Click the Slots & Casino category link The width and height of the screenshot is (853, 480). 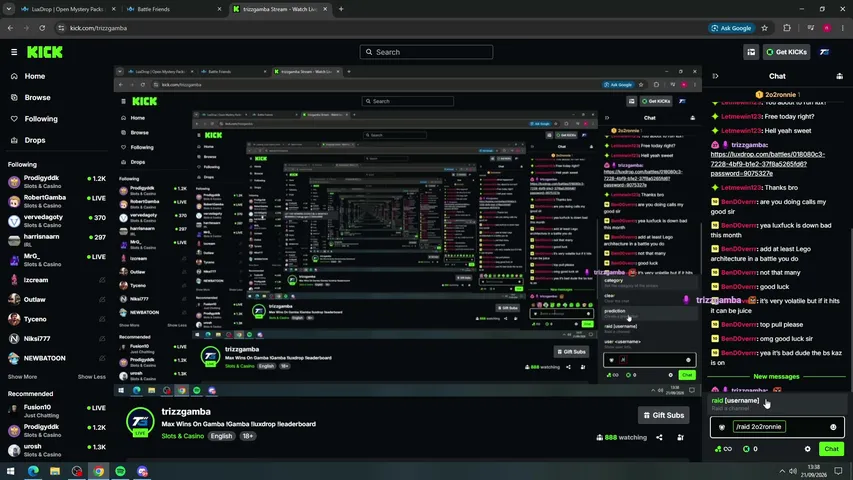pyautogui.click(x=183, y=436)
